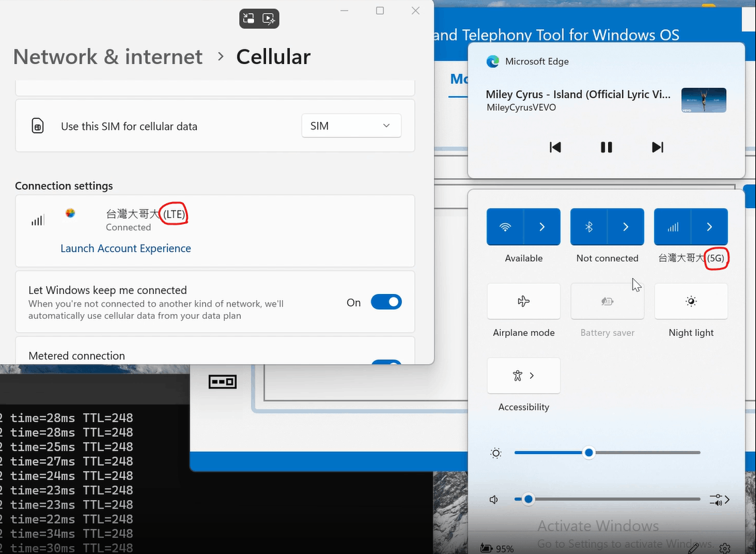The width and height of the screenshot is (756, 554).
Task: Click the Microsoft Edge media source icon
Action: click(x=493, y=61)
